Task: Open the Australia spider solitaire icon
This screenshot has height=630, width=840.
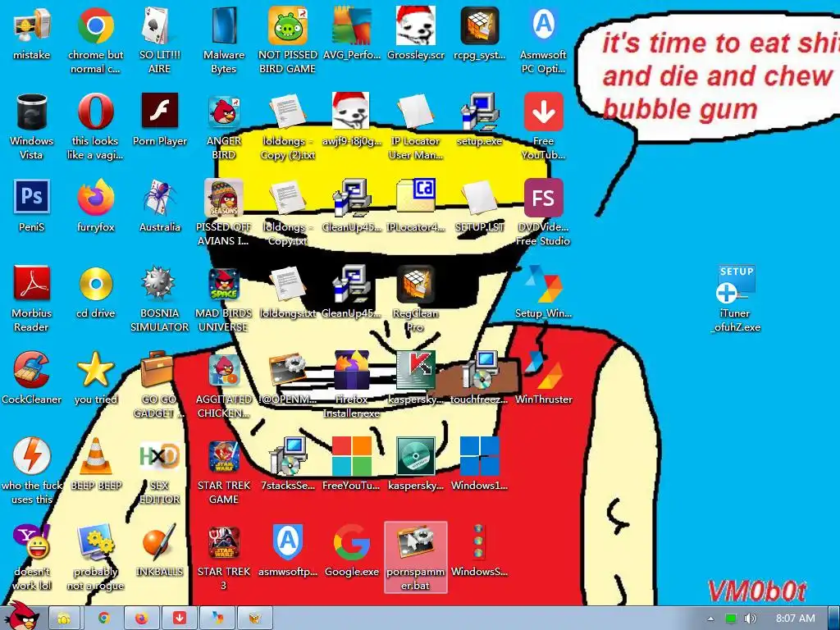Action: [x=160, y=198]
